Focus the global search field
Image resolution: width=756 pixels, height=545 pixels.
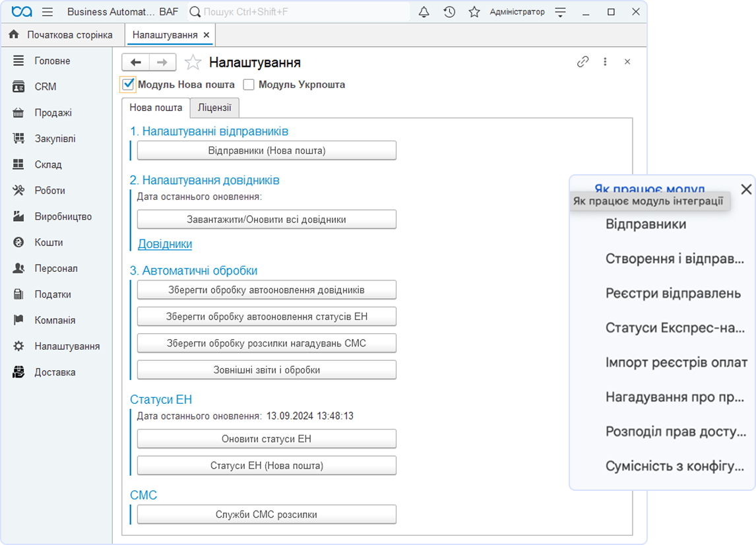pos(298,12)
